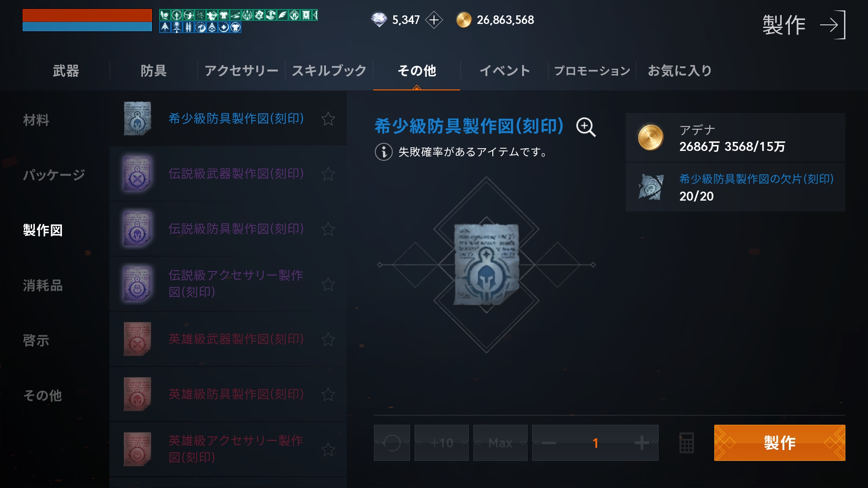Select 伝説級防具製作図(刻印) in the list

point(228,229)
